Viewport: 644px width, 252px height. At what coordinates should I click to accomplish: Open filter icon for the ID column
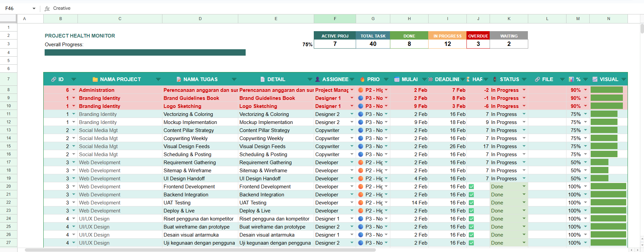tap(73, 79)
